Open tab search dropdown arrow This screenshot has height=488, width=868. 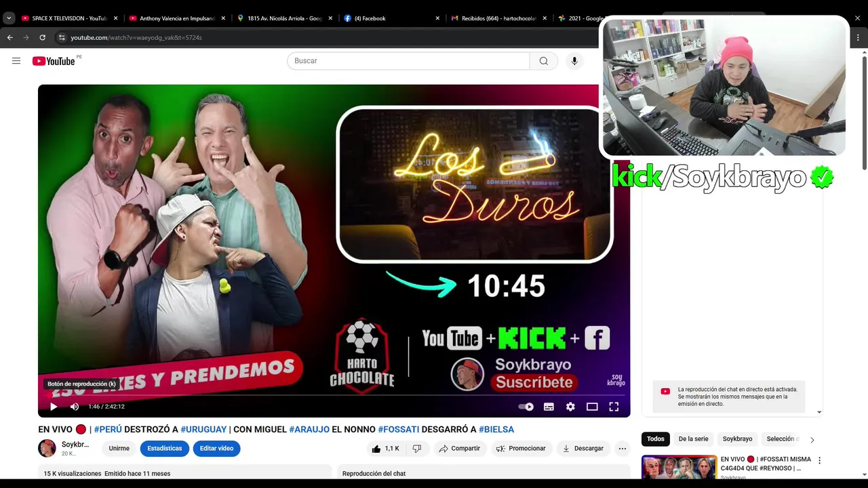tap(9, 18)
